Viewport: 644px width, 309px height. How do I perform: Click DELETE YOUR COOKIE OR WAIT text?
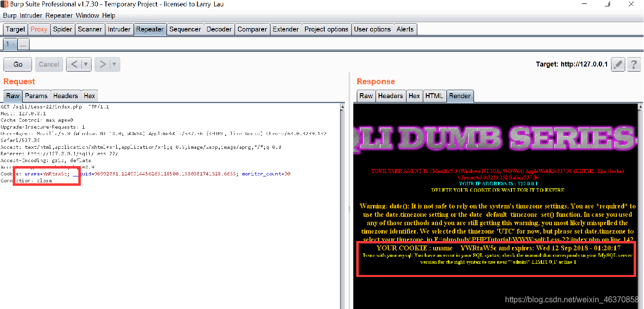(498, 190)
